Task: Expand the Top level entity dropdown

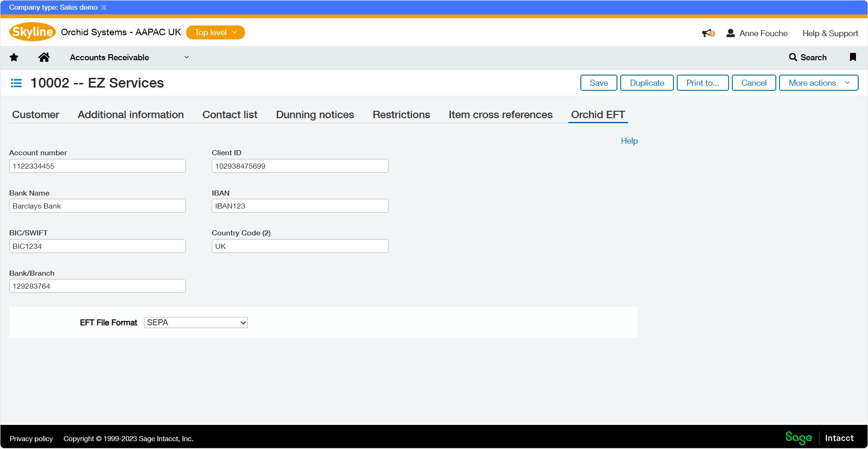Action: click(x=215, y=32)
